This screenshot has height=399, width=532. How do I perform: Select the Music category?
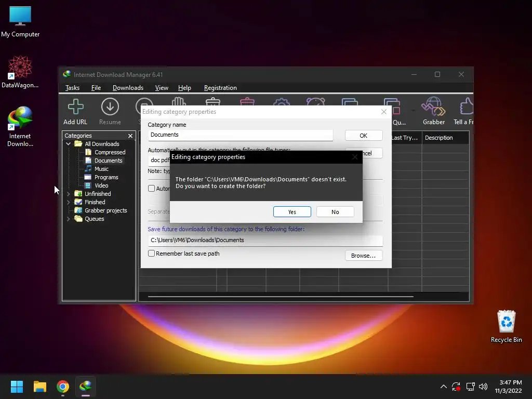[x=101, y=169]
